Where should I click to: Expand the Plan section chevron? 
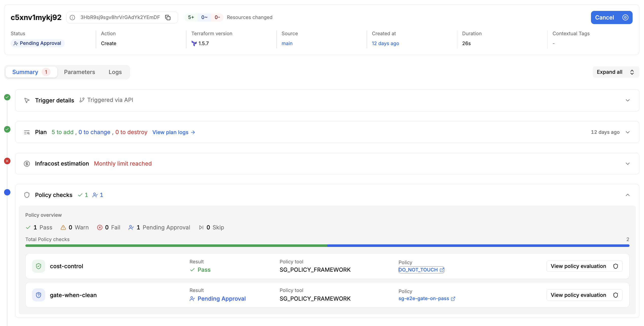(x=628, y=132)
